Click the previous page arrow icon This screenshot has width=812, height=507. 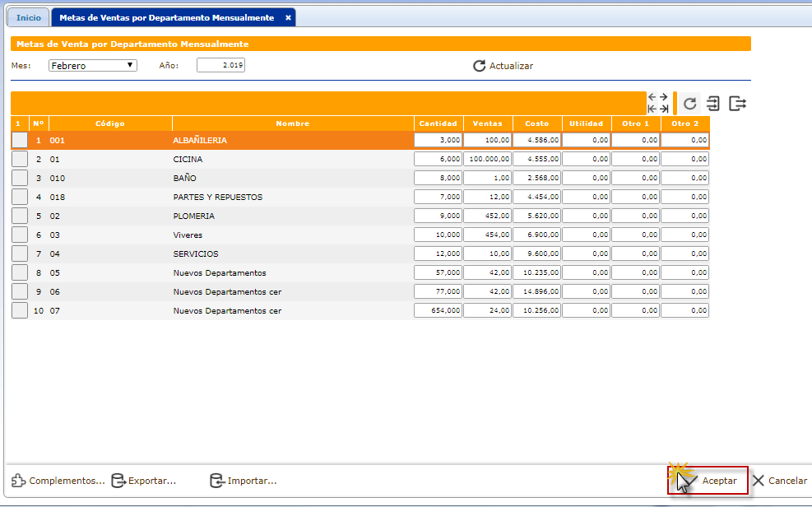coord(652,97)
